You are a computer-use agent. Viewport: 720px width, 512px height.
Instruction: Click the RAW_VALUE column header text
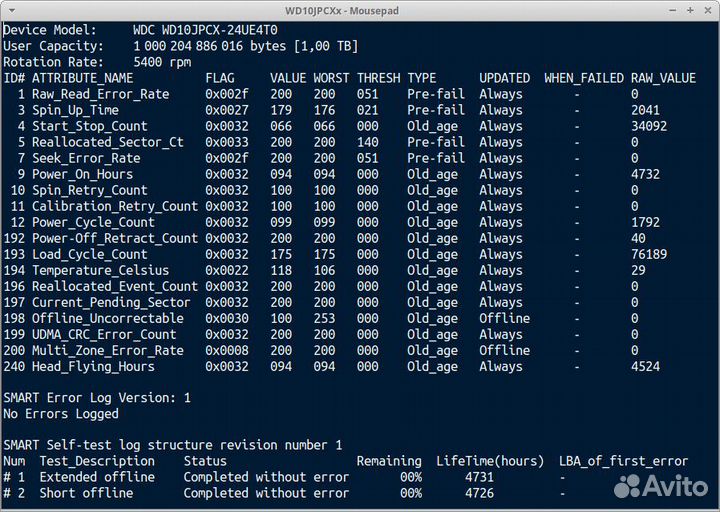(663, 78)
